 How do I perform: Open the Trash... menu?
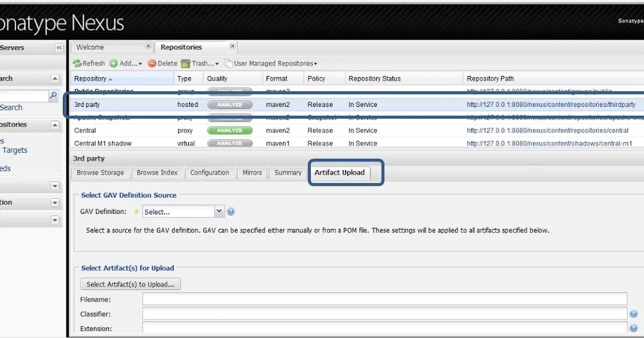point(200,63)
